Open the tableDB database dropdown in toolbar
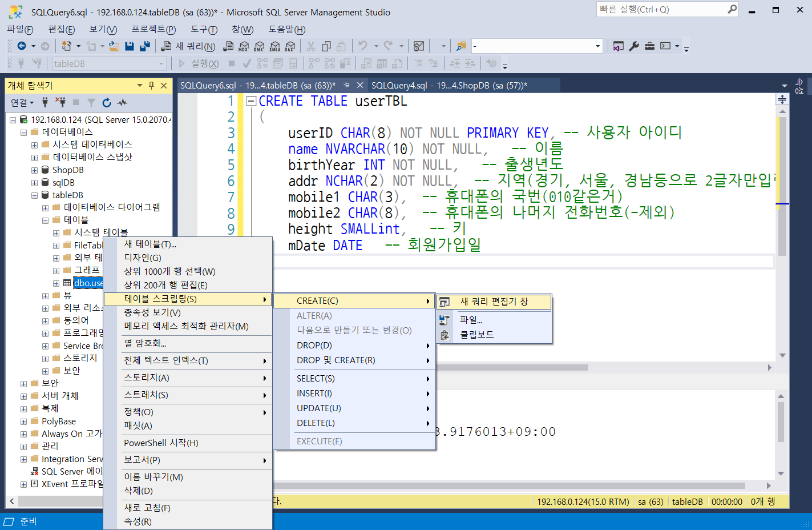 [161, 63]
